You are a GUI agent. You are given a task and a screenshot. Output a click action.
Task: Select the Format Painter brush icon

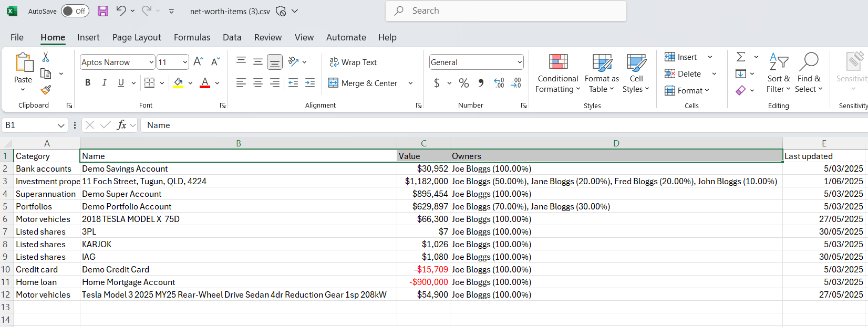tap(46, 90)
